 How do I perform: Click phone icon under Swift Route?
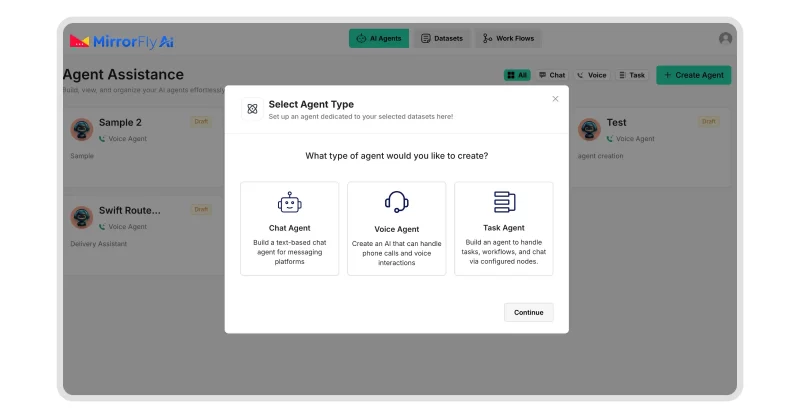pyautogui.click(x=102, y=227)
